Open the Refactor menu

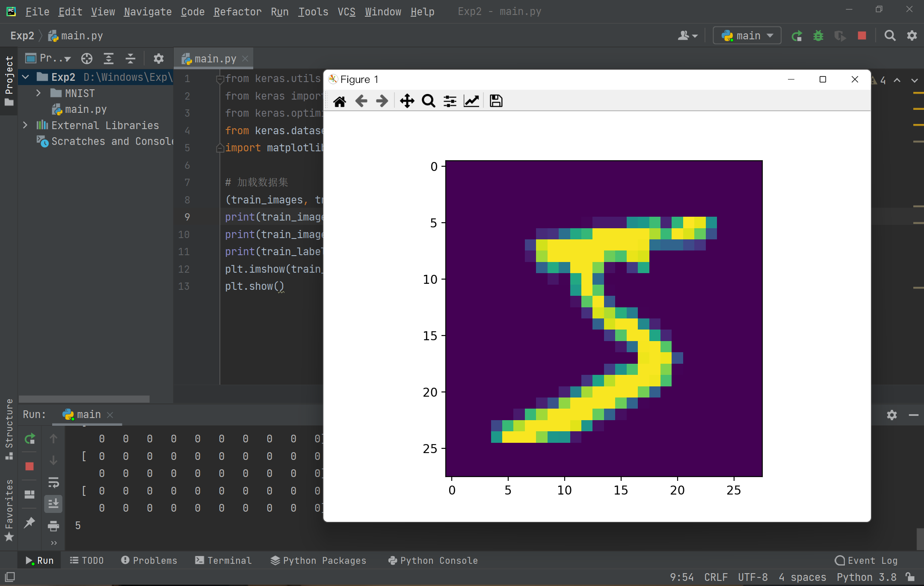(x=237, y=12)
